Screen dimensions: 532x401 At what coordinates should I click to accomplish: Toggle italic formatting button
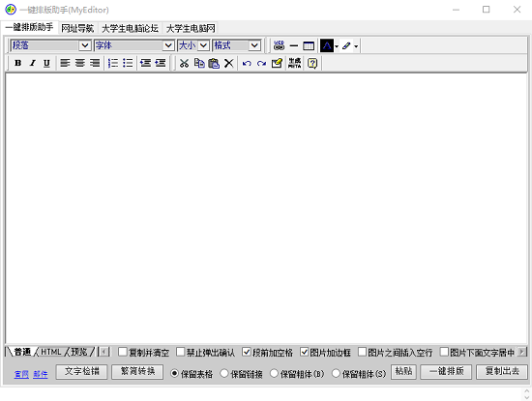[x=32, y=63]
